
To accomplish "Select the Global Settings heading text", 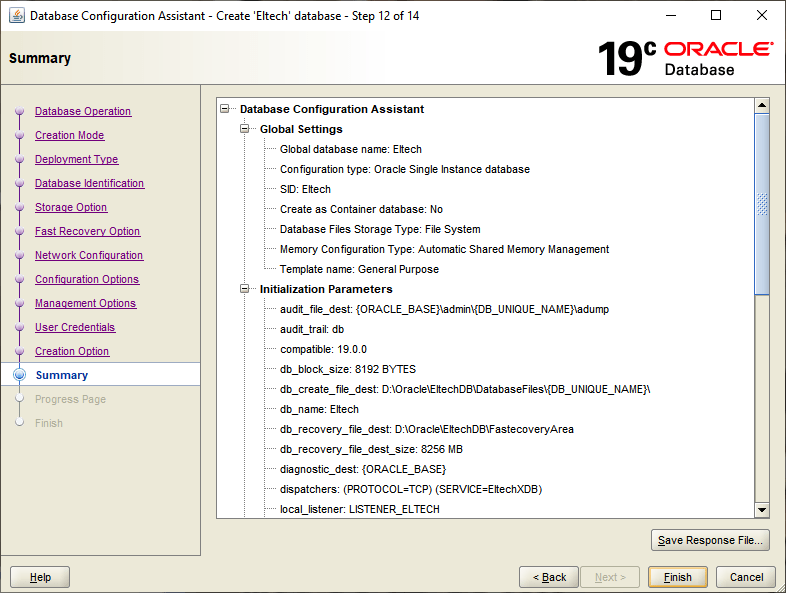I will (x=301, y=129).
